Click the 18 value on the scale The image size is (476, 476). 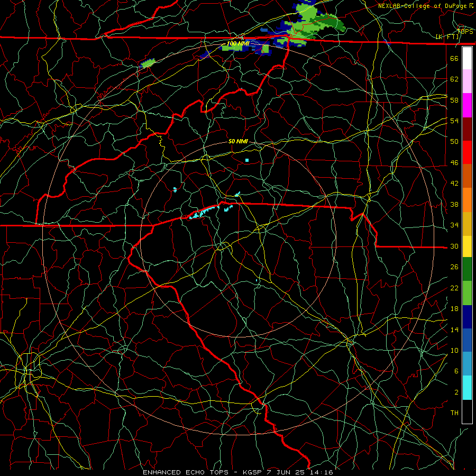point(454,309)
